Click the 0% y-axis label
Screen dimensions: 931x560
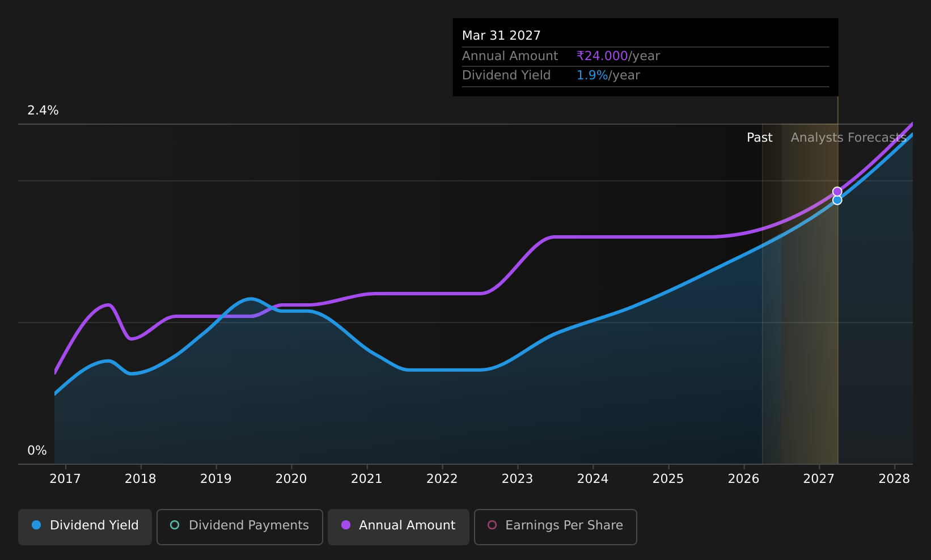[37, 451]
